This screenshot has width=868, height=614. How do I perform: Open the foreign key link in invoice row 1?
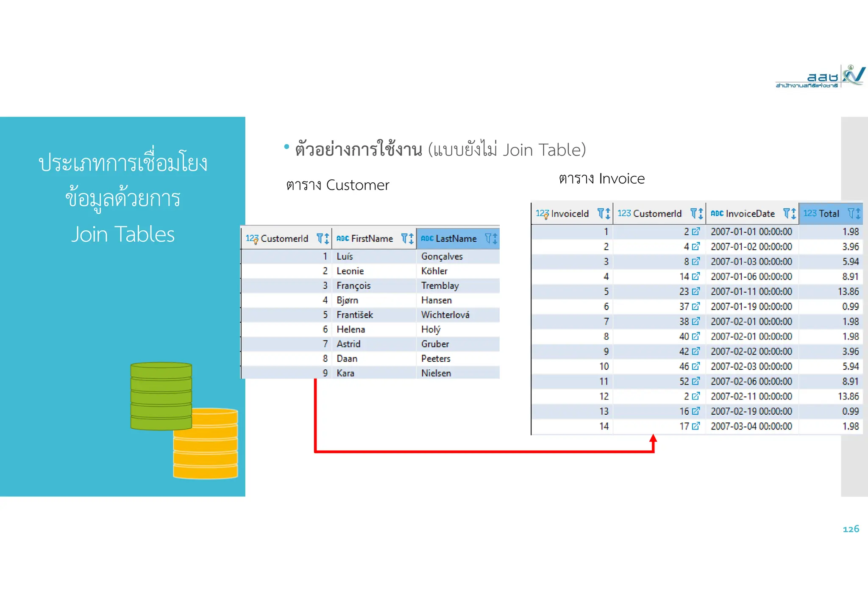696,232
